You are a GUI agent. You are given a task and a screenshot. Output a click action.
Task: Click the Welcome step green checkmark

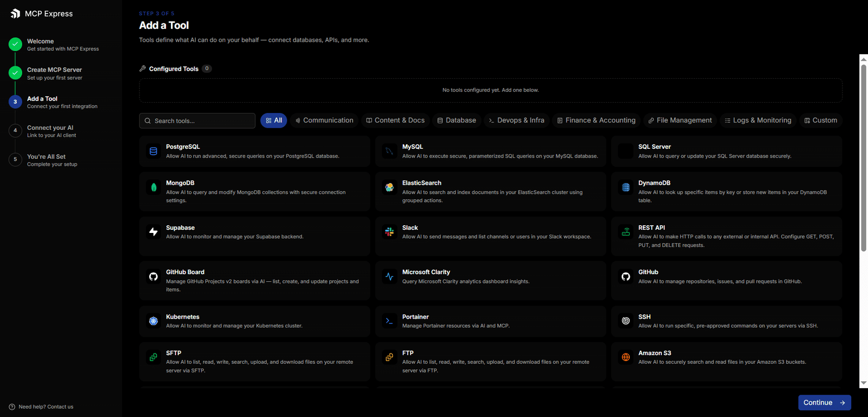click(x=15, y=44)
